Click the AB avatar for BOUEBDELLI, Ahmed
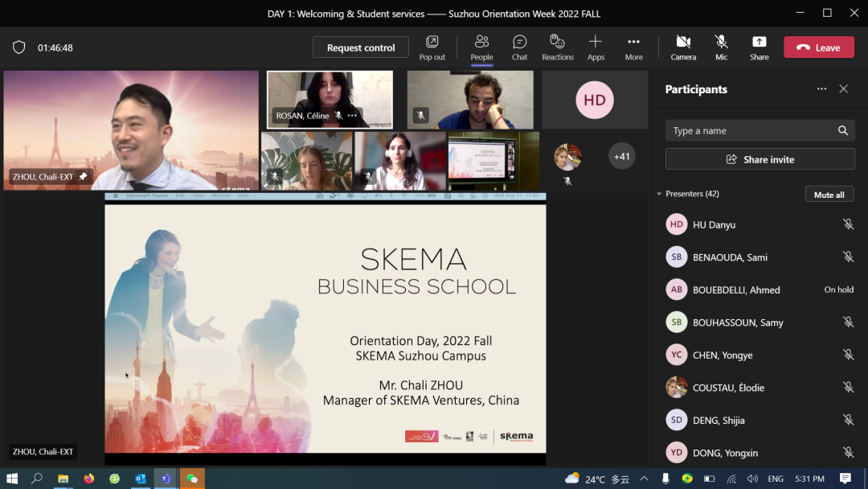 click(x=677, y=290)
